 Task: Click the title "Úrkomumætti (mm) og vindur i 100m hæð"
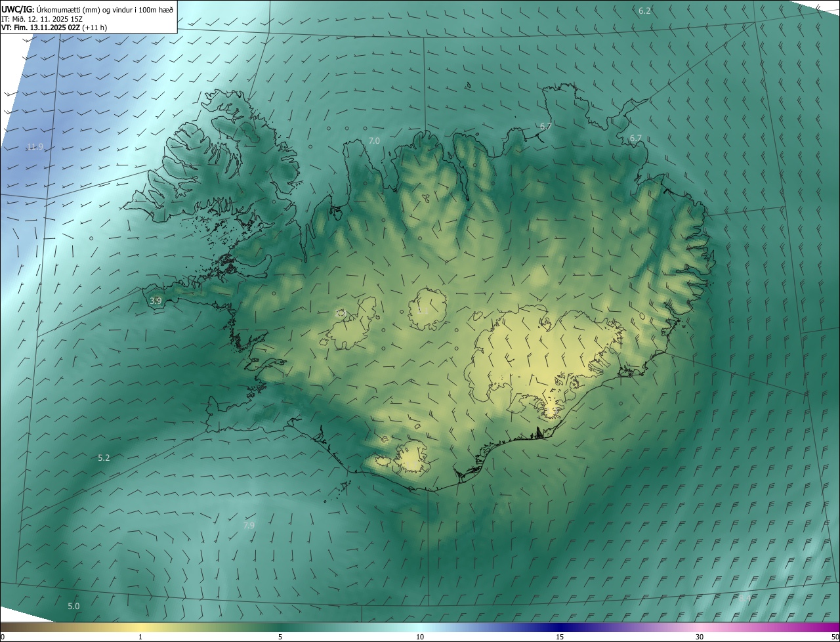(105, 9)
